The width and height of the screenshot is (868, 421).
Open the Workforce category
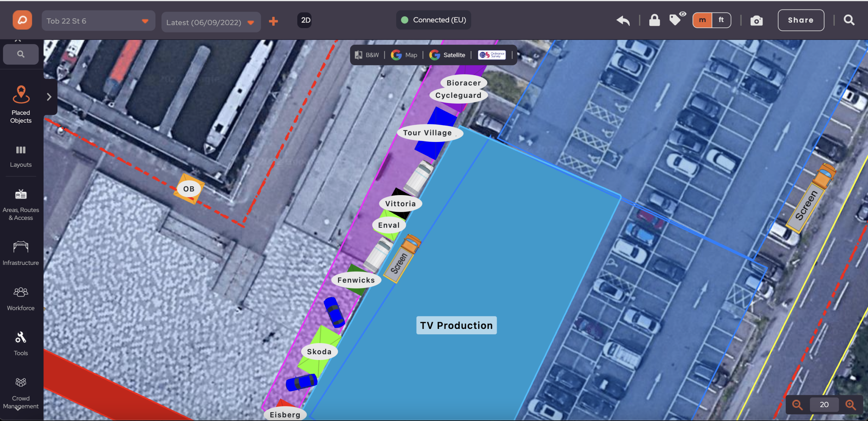pos(21,299)
